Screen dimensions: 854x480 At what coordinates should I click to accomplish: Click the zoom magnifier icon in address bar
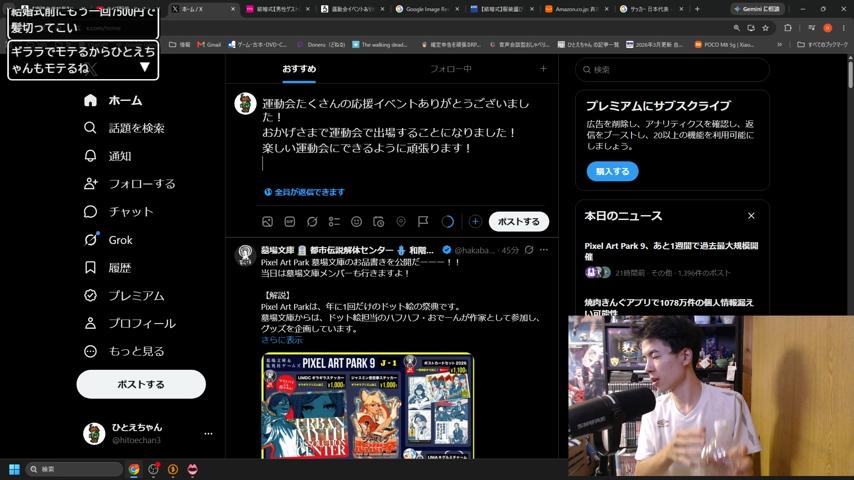(x=736, y=28)
